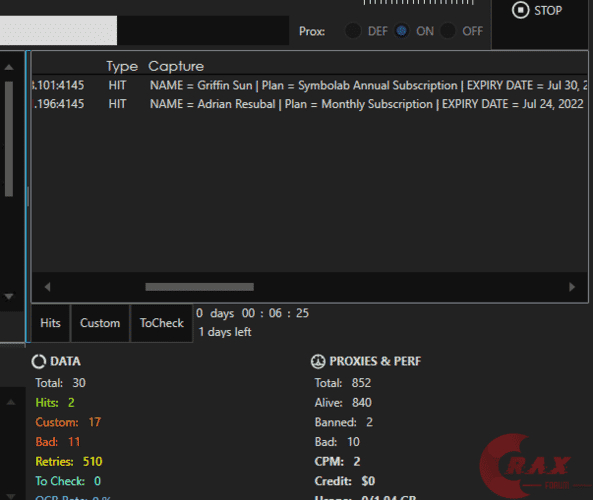Click the left panel vertical scrollbar thumb

point(9,139)
